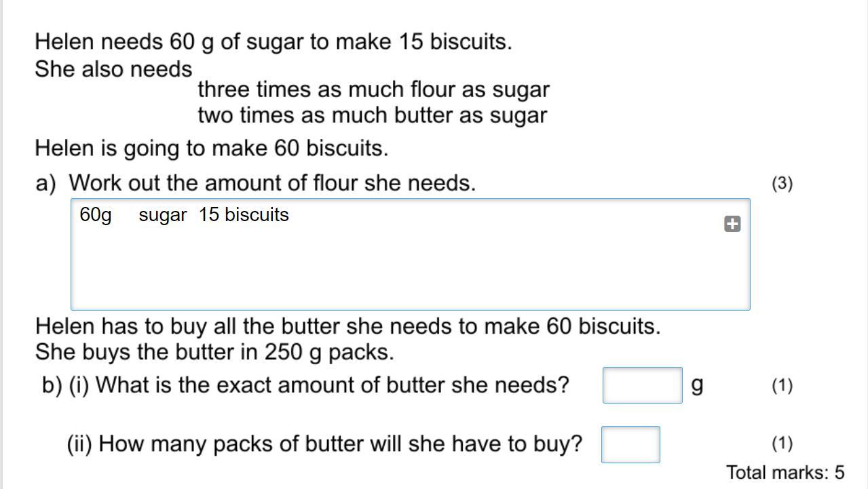This screenshot has width=868, height=489.
Task: Click the question 'How many packs of butter'
Action: [x=324, y=444]
